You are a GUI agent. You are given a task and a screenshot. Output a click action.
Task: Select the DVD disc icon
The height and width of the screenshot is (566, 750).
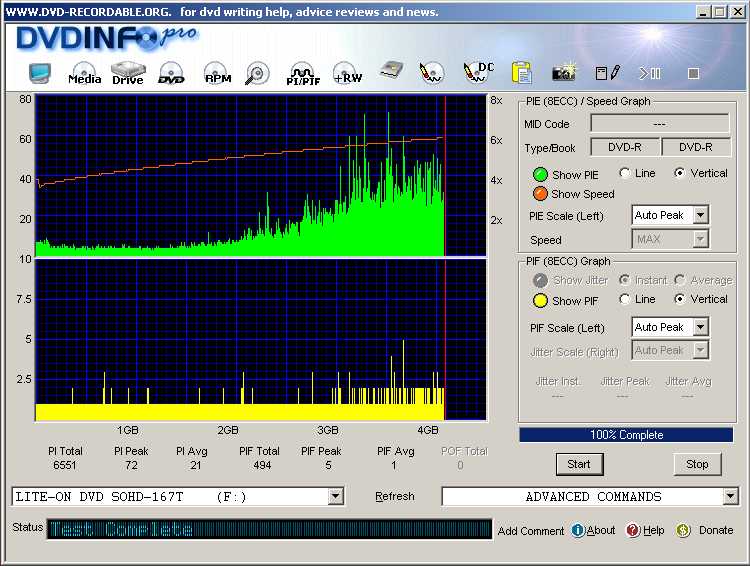tap(171, 73)
